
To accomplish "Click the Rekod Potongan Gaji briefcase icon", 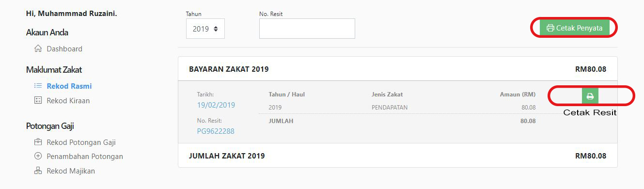I will [x=38, y=142].
